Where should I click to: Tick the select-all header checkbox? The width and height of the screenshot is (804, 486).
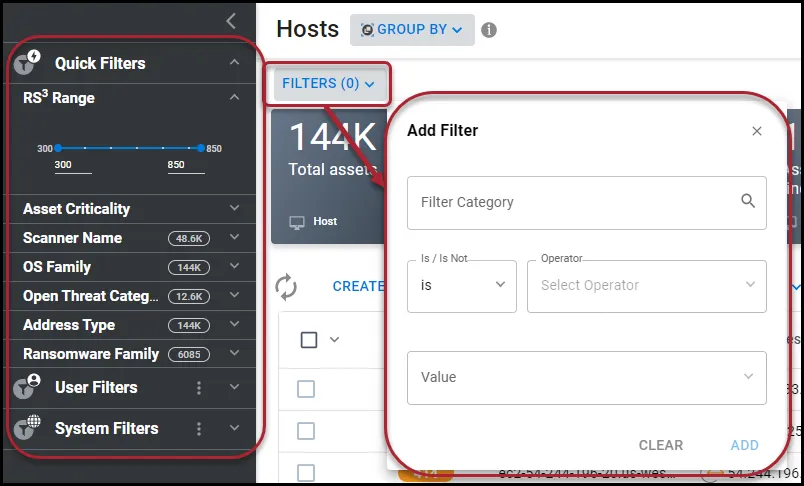pyautogui.click(x=309, y=340)
